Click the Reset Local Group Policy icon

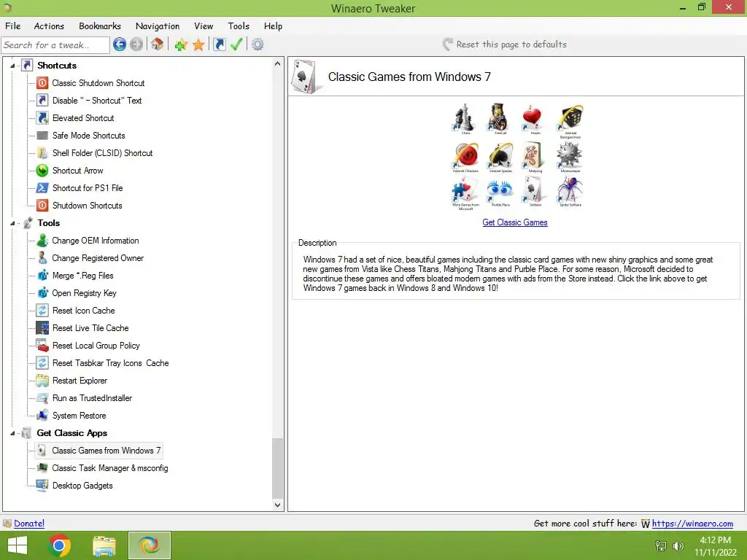[42, 346]
